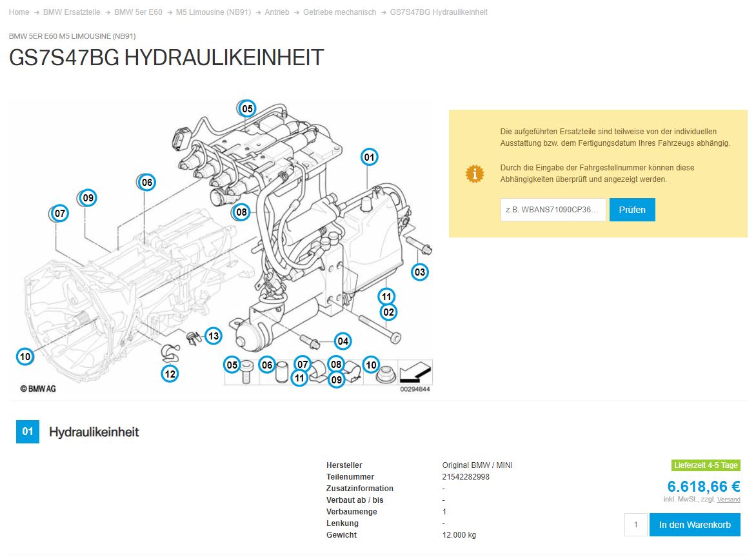Click the Original BMW / MINI manufacturer value
Viewport: 756px width, 557px height.
coord(477,465)
